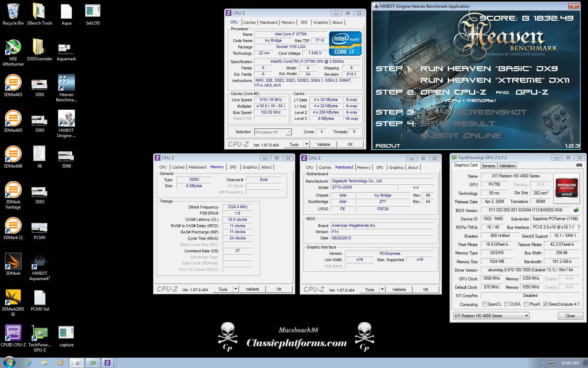The height and width of the screenshot is (368, 588).
Task: Open the 1Bench Tools folder
Action: coord(40,14)
